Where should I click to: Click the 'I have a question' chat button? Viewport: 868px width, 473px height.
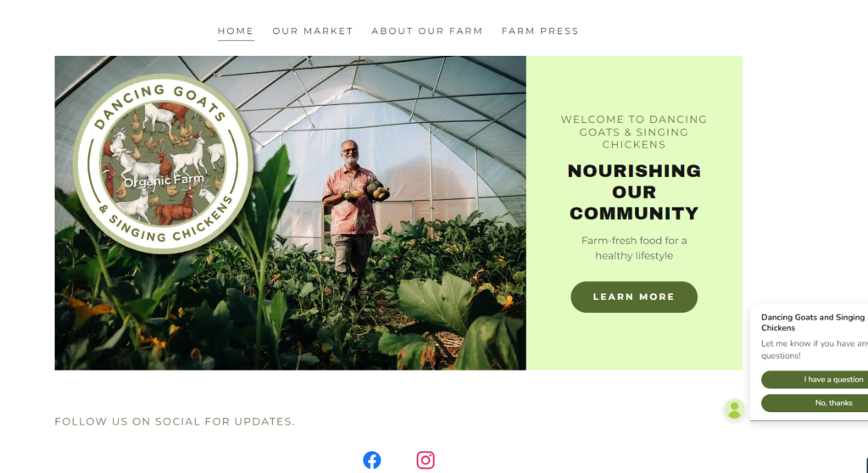coord(815,380)
